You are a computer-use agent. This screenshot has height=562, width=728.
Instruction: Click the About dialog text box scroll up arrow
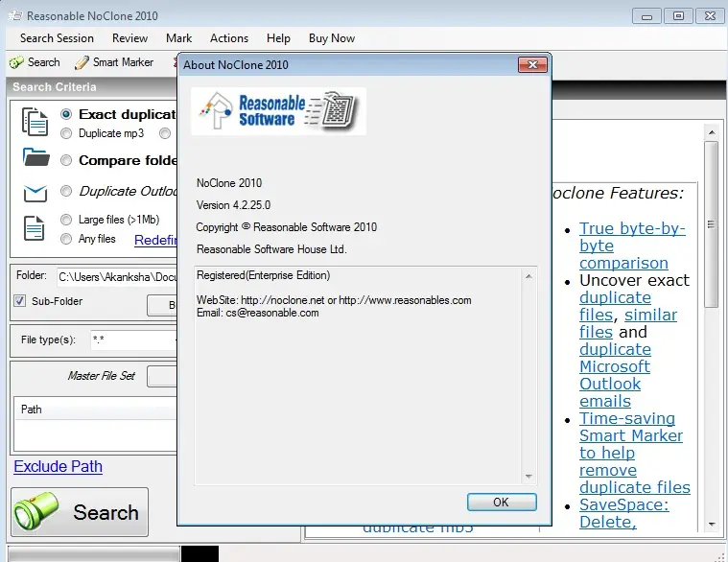(x=528, y=276)
